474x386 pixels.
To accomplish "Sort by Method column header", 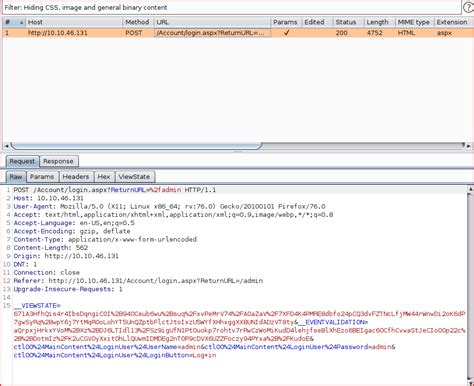I will pyautogui.click(x=138, y=22).
